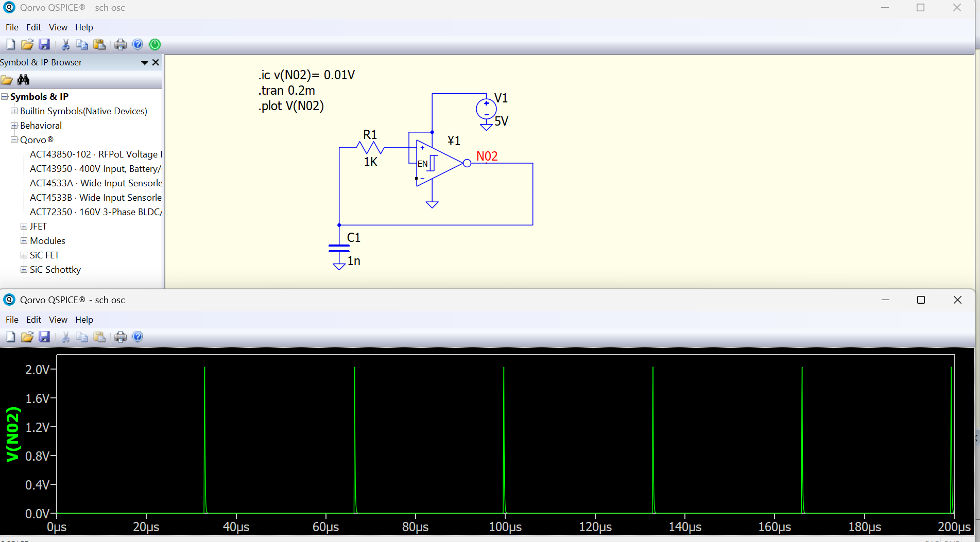Open Symbol & IP Browser panel dropdown arrow
This screenshot has height=542, width=980.
point(145,63)
